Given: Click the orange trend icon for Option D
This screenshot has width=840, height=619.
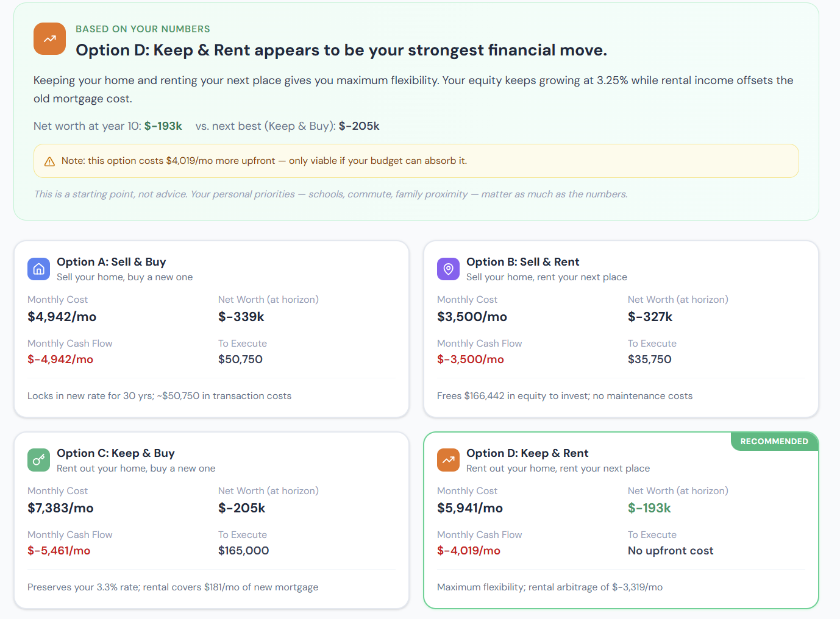Looking at the screenshot, I should coord(448,461).
